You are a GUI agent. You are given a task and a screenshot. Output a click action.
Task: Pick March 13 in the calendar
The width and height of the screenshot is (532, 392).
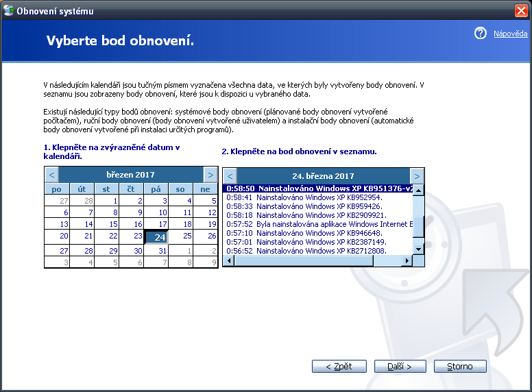click(57, 224)
